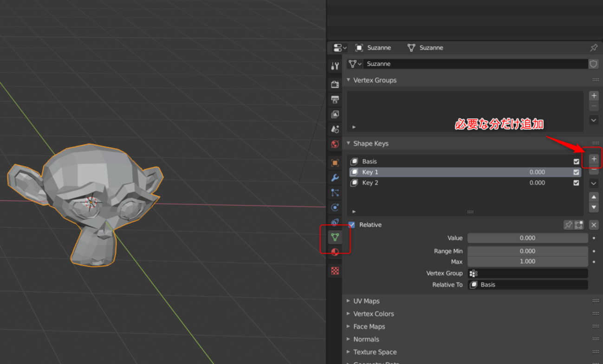Collapse the Shape Keys panel
This screenshot has width=603, height=364.
(x=349, y=143)
